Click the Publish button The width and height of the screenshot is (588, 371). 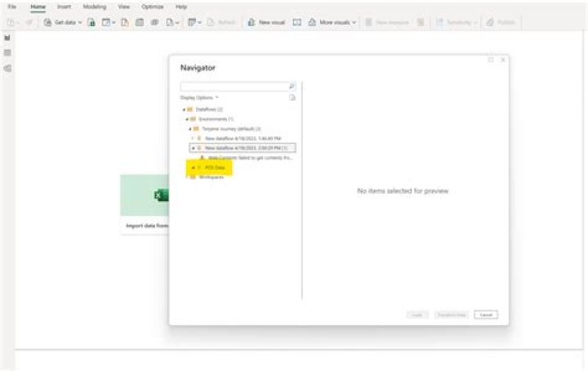[x=501, y=23]
